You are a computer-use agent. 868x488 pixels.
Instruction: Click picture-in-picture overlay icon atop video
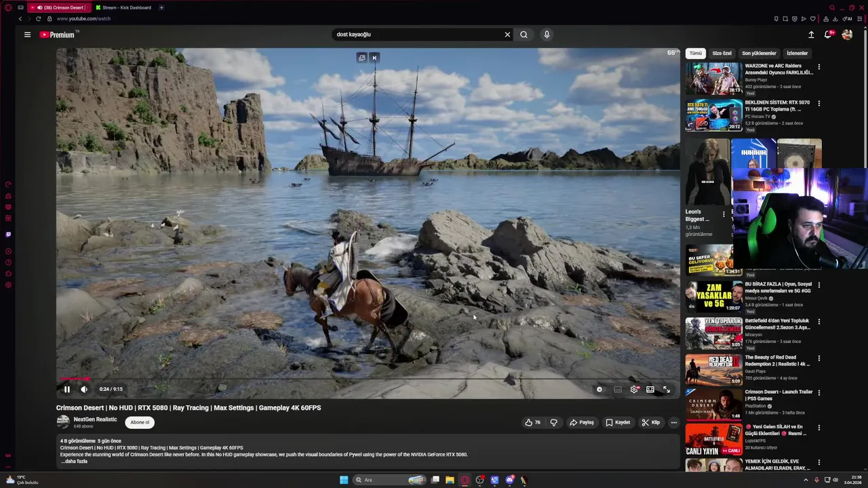(362, 58)
